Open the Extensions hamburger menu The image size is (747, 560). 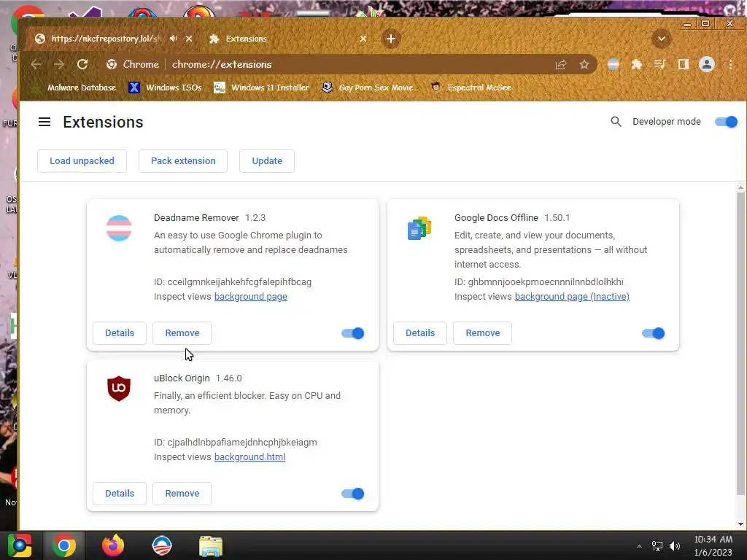click(x=44, y=122)
